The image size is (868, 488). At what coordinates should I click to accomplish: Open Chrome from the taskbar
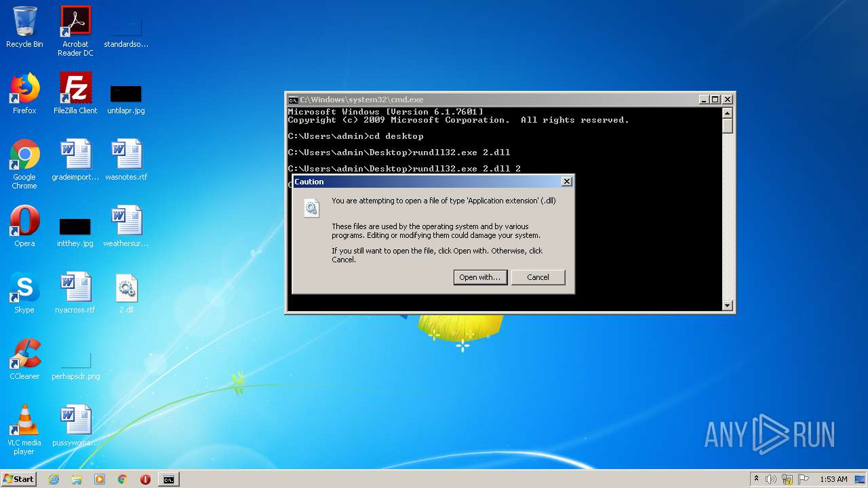[123, 479]
